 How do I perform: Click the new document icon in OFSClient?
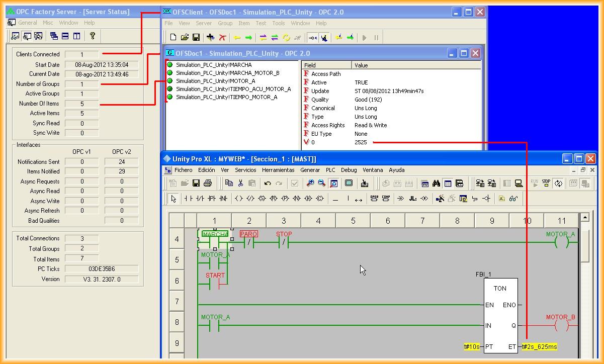(x=173, y=37)
